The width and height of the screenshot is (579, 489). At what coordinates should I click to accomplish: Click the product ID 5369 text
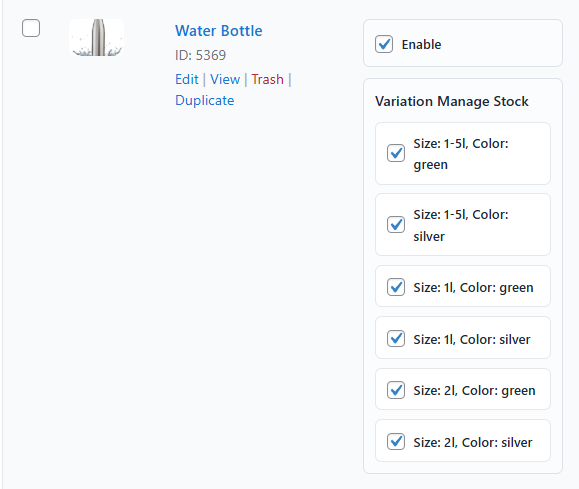201,55
